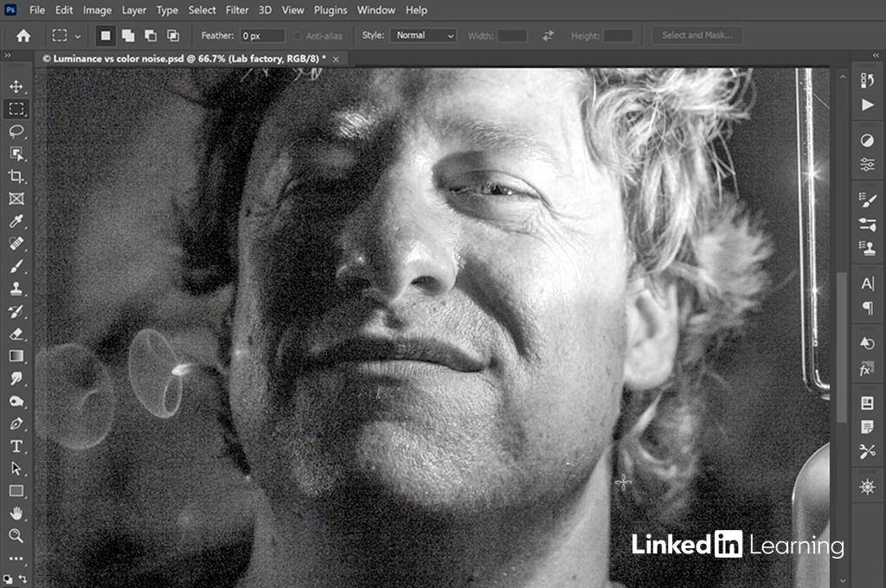Screen dimensions: 886x588
Task: Select the Eraser tool
Action: click(x=16, y=334)
